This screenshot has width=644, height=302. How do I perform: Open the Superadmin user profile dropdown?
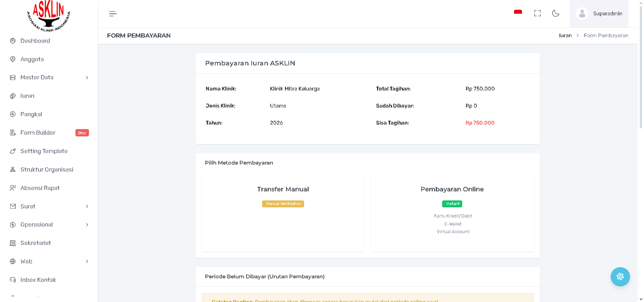pos(599,14)
